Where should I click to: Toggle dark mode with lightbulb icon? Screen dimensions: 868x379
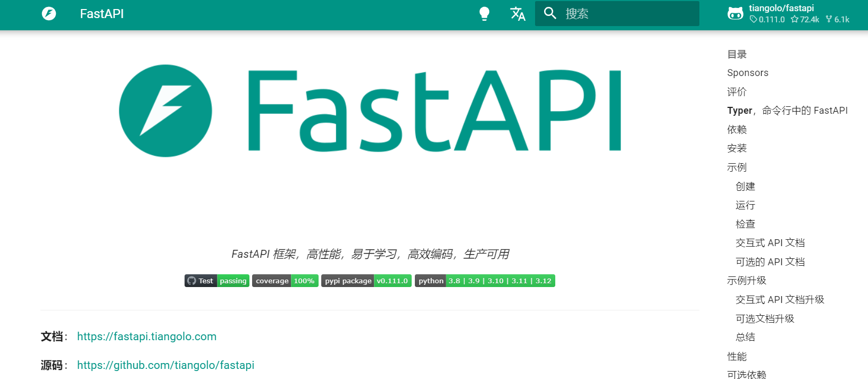pyautogui.click(x=484, y=14)
